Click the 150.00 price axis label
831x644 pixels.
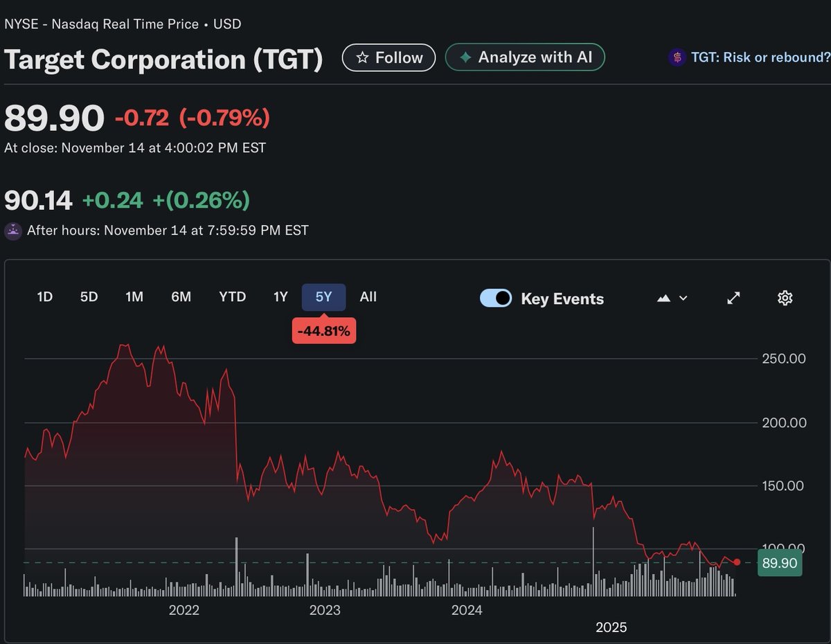coord(784,485)
